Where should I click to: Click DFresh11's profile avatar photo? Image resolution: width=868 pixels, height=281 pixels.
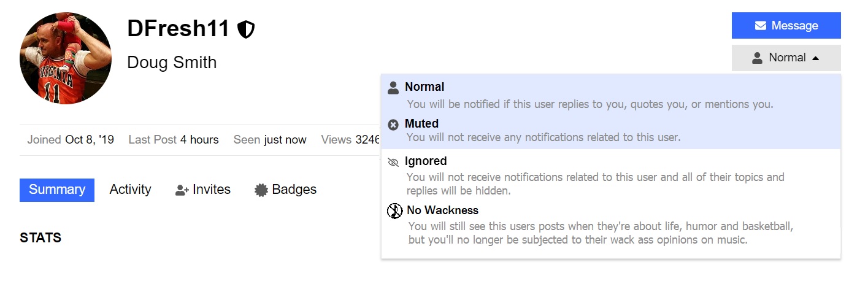tap(66, 58)
